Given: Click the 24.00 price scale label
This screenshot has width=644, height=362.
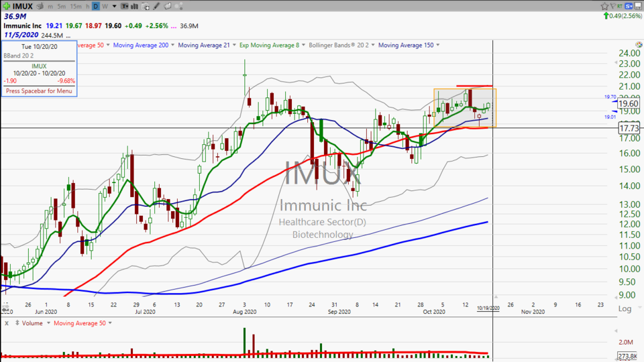Looking at the screenshot, I should (630, 54).
